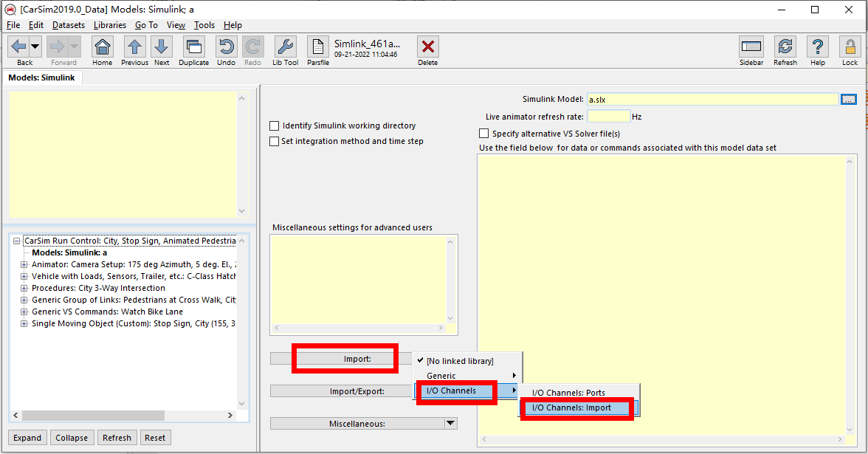This screenshot has width=868, height=454.
Task: Open the Miscellaneous: dropdown arrow
Action: [450, 424]
